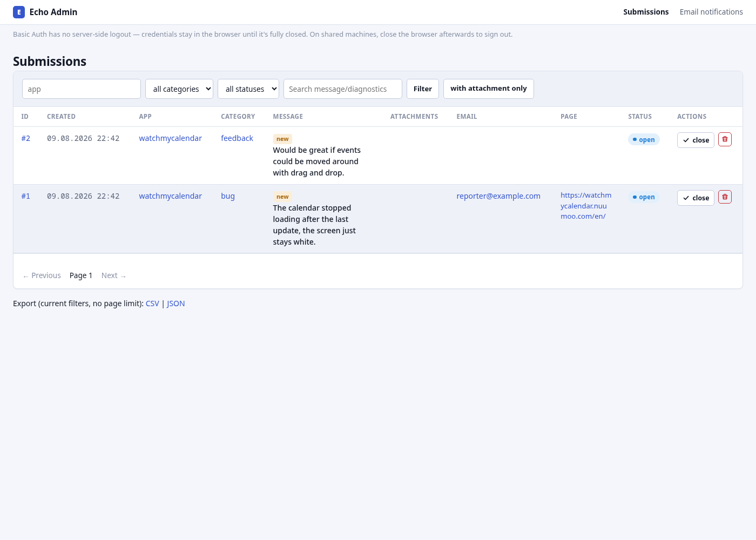Filter by bug category link

click(228, 196)
